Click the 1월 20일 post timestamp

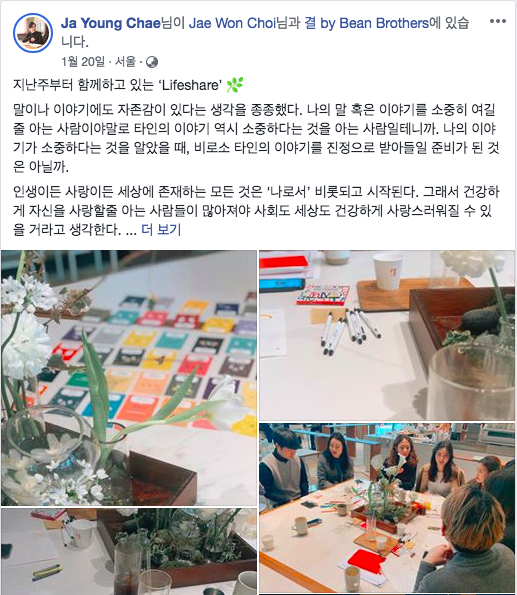tap(83, 61)
